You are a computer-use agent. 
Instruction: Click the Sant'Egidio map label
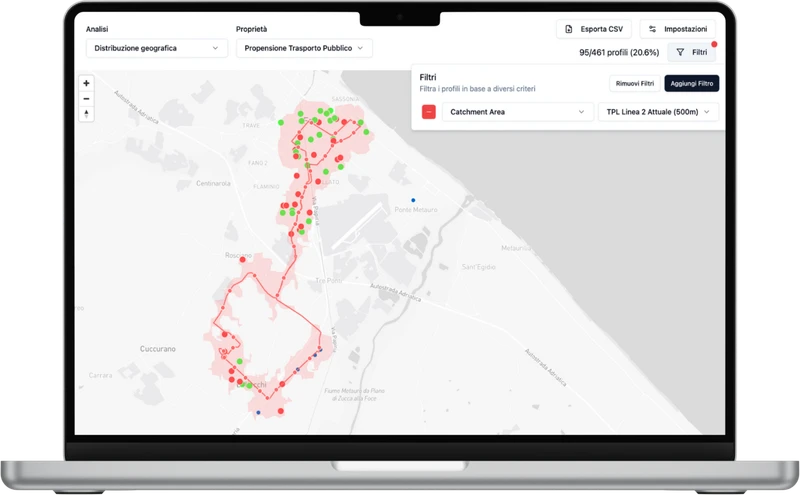[479, 267]
